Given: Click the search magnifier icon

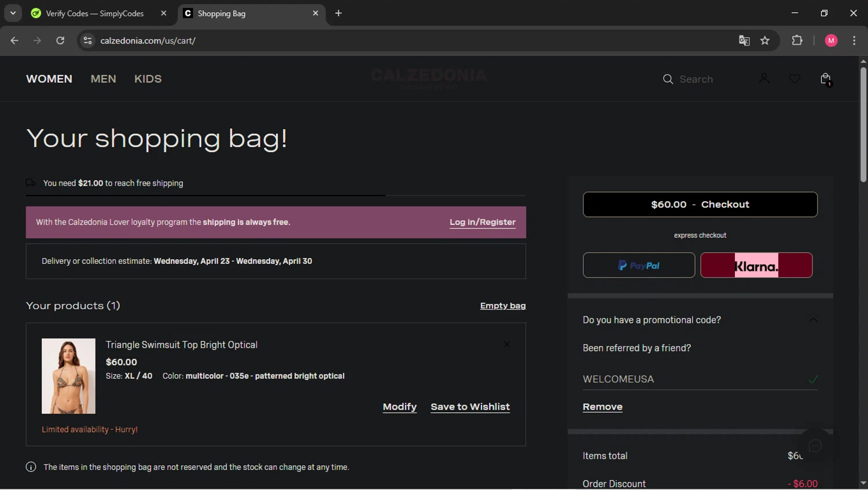Looking at the screenshot, I should click(x=668, y=79).
